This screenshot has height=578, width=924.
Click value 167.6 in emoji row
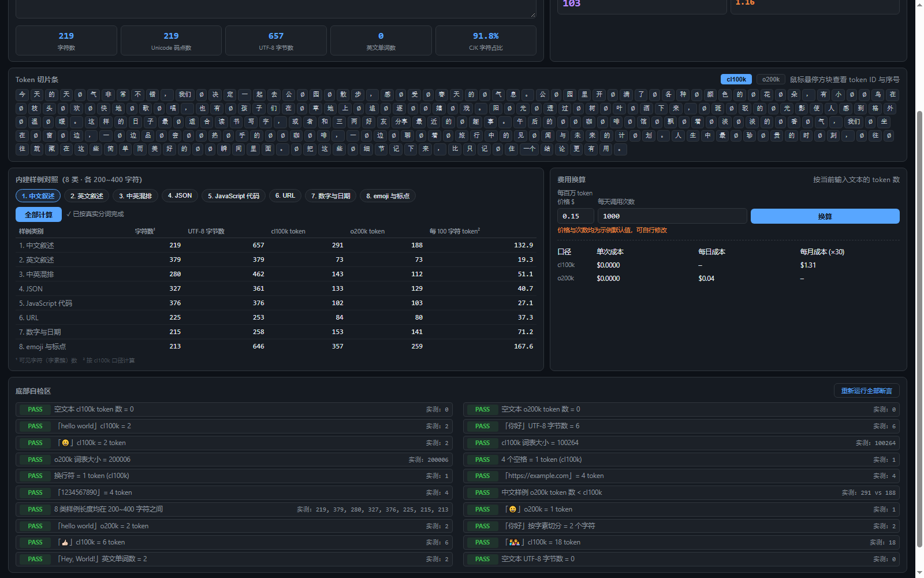pos(524,346)
